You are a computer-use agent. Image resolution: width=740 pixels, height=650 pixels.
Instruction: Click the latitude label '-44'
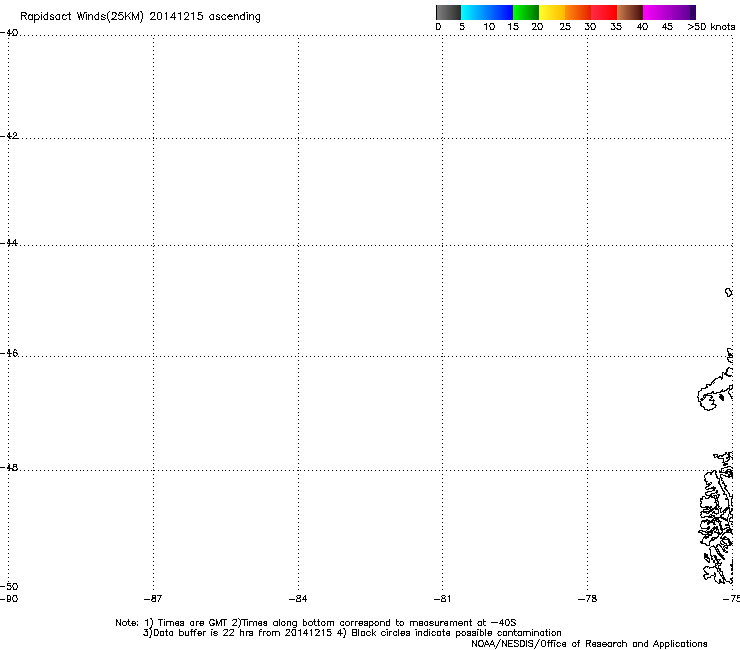pos(9,243)
